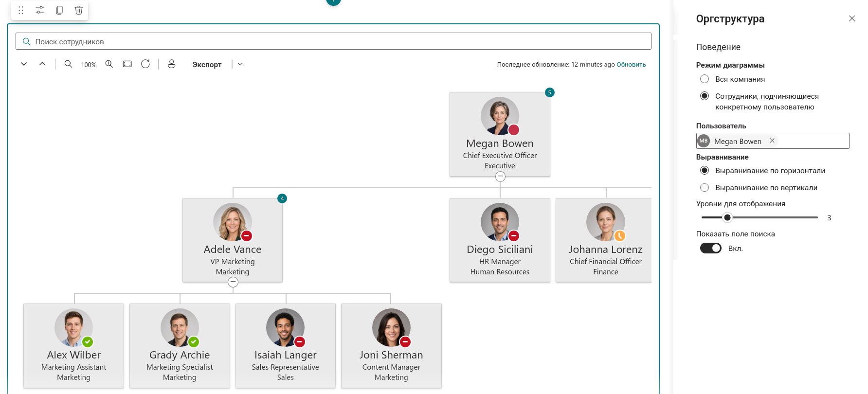
Task: Remove Megan Bowen from user picker
Action: click(x=772, y=141)
